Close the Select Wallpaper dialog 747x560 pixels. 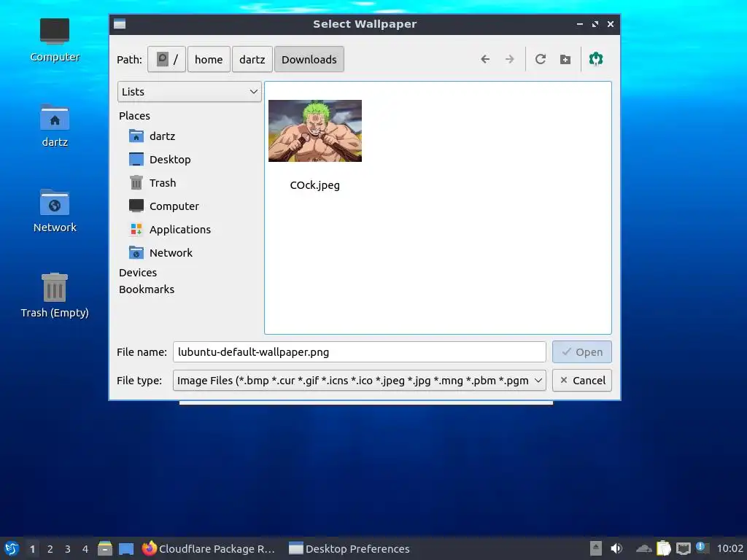tap(611, 24)
